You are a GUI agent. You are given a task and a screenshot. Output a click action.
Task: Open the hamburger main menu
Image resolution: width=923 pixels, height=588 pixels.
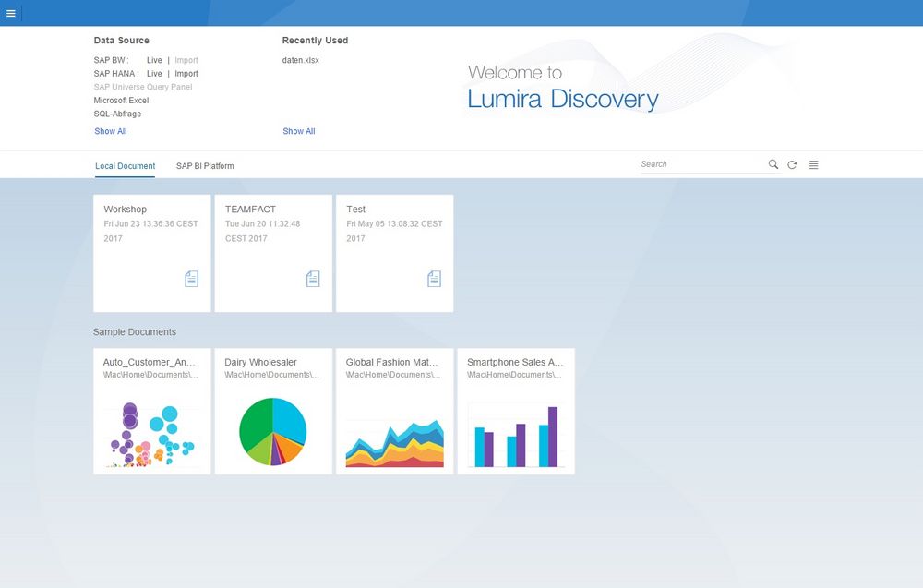(x=10, y=13)
